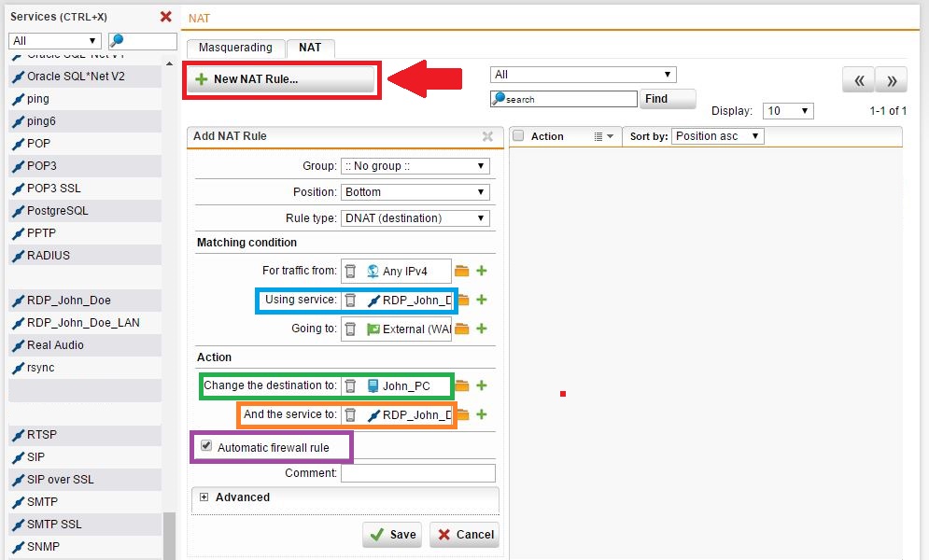Close the Services panel with red X
The height and width of the screenshot is (560, 929).
[x=166, y=17]
